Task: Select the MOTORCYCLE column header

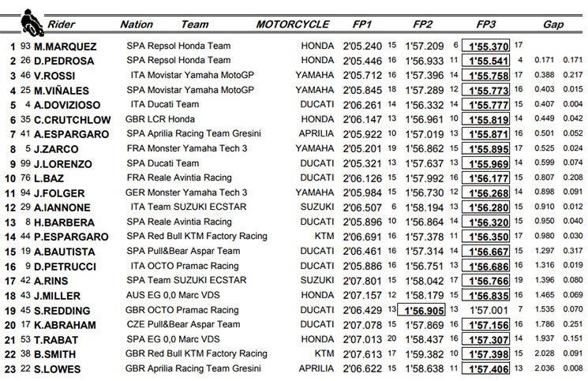Action: [291, 24]
